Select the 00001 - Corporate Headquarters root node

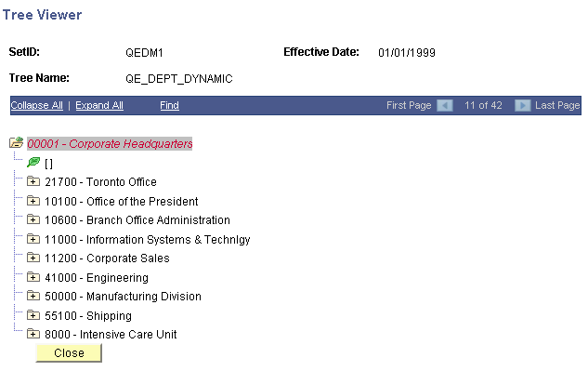click(110, 143)
